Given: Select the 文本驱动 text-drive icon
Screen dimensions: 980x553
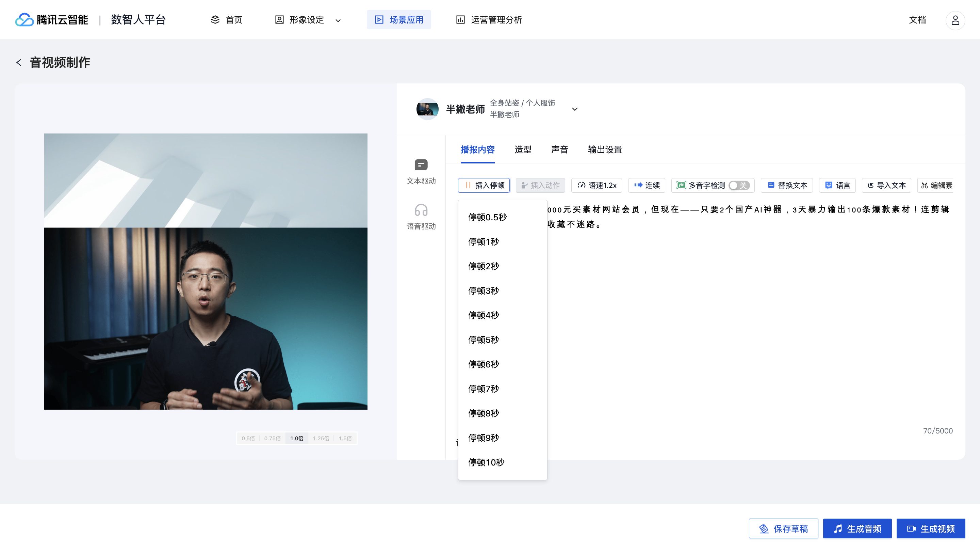Looking at the screenshot, I should [421, 165].
